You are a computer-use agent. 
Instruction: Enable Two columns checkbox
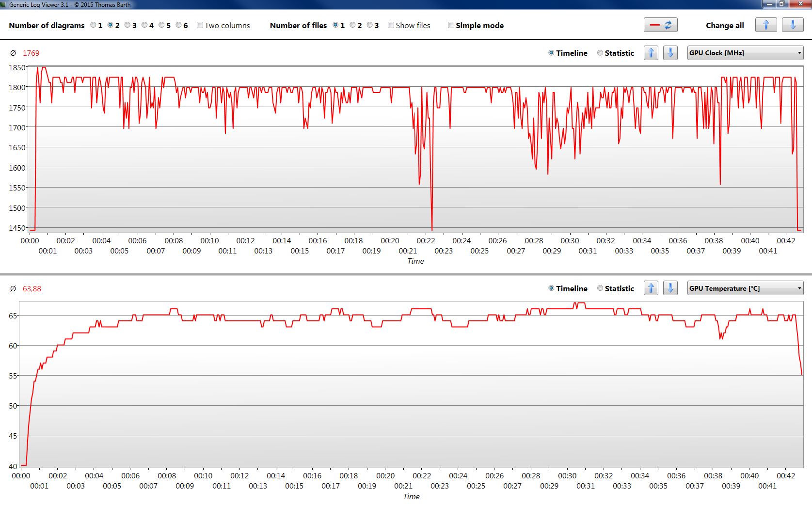point(200,25)
